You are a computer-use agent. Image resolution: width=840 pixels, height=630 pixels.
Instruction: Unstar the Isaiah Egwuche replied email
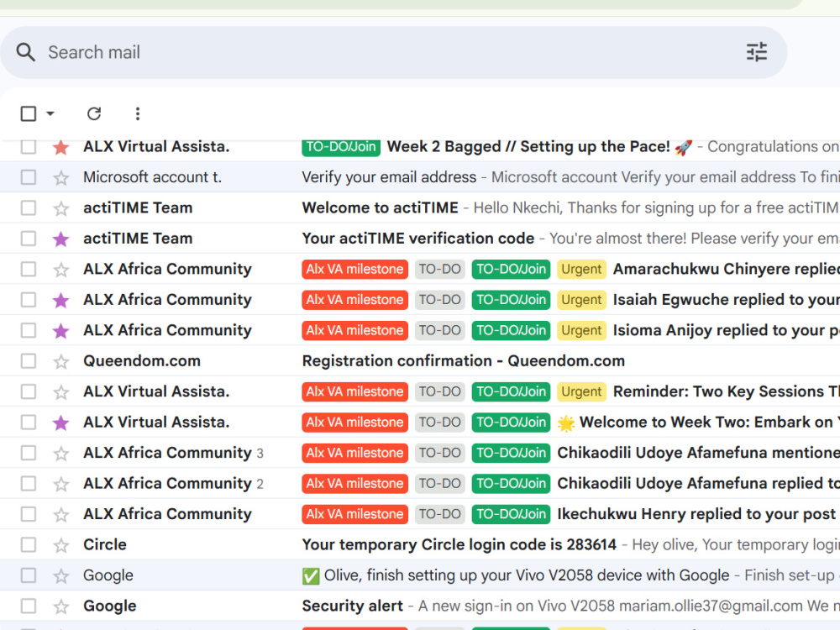click(x=61, y=300)
